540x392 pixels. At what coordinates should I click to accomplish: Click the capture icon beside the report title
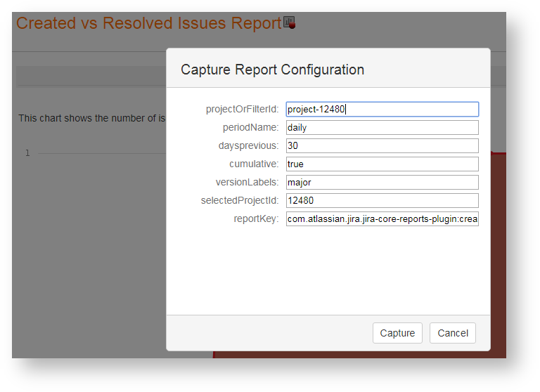[x=289, y=23]
